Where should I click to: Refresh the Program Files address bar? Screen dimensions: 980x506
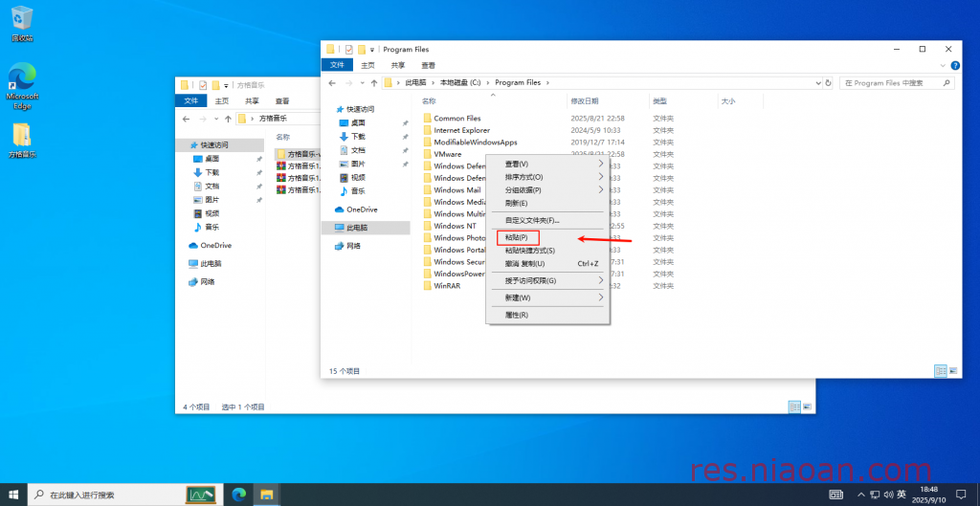point(828,82)
